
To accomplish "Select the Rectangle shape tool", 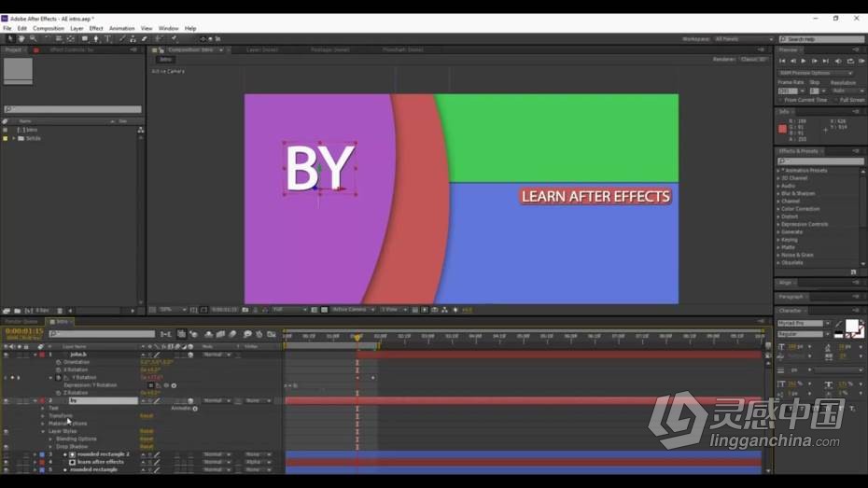I will click(85, 39).
